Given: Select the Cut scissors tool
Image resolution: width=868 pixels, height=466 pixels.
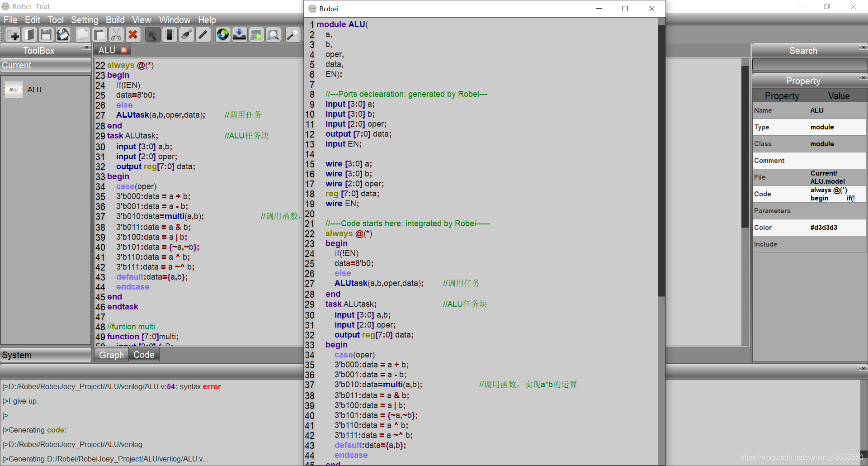Looking at the screenshot, I should [116, 34].
